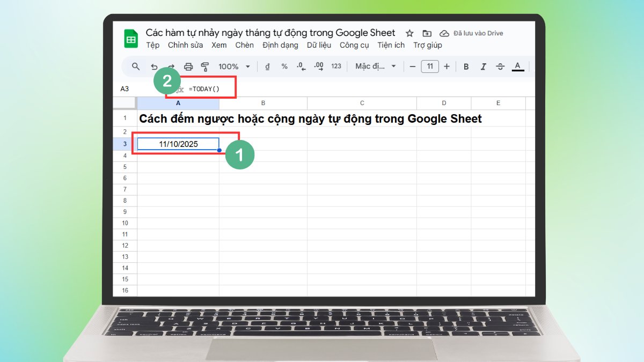Star the spreadsheet document
This screenshot has width=644, height=362.
pos(409,33)
